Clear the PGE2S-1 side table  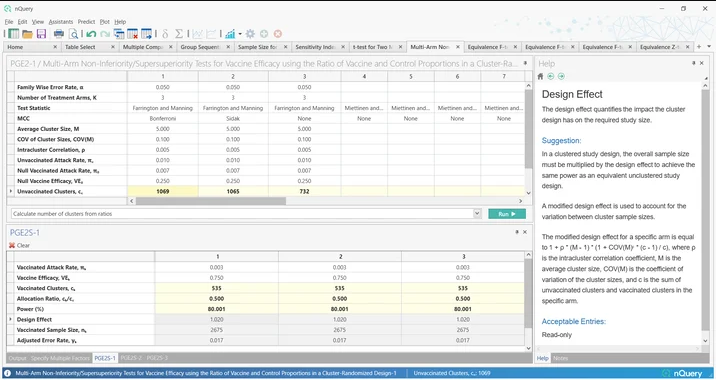(19, 245)
